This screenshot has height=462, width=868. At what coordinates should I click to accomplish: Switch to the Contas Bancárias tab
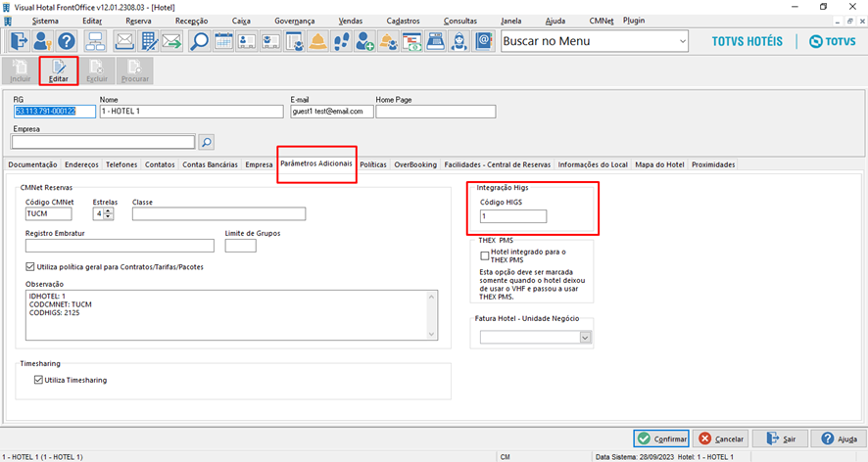pos(210,164)
